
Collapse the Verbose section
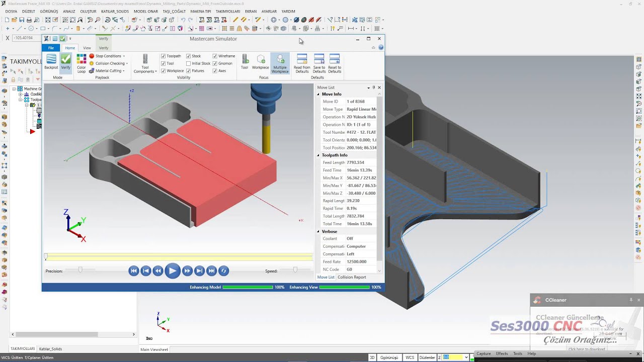(318, 231)
